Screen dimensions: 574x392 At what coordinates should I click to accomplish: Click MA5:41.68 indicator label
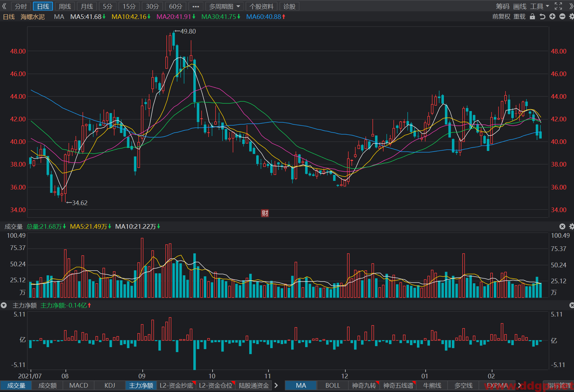point(88,17)
